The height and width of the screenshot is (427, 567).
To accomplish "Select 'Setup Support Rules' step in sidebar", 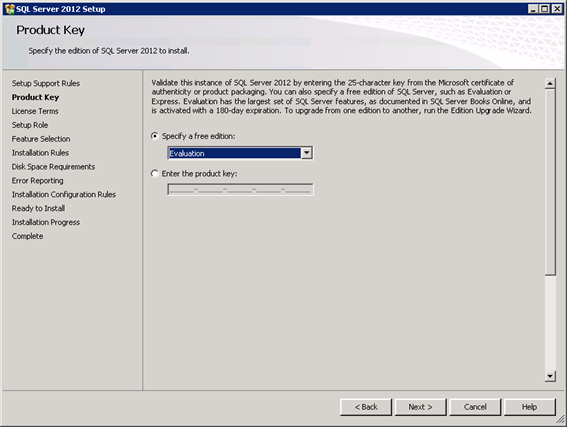I will (x=46, y=83).
